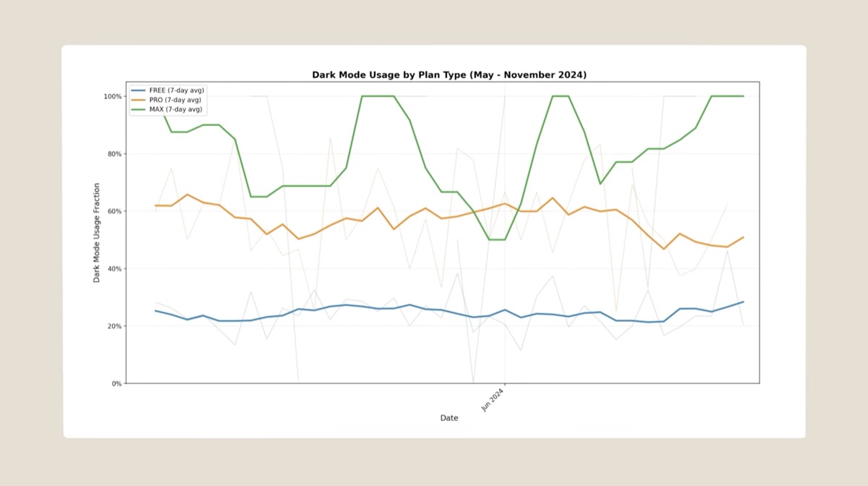
Task: Click the Jun 2024 tick mark on x-axis
Action: tap(504, 385)
